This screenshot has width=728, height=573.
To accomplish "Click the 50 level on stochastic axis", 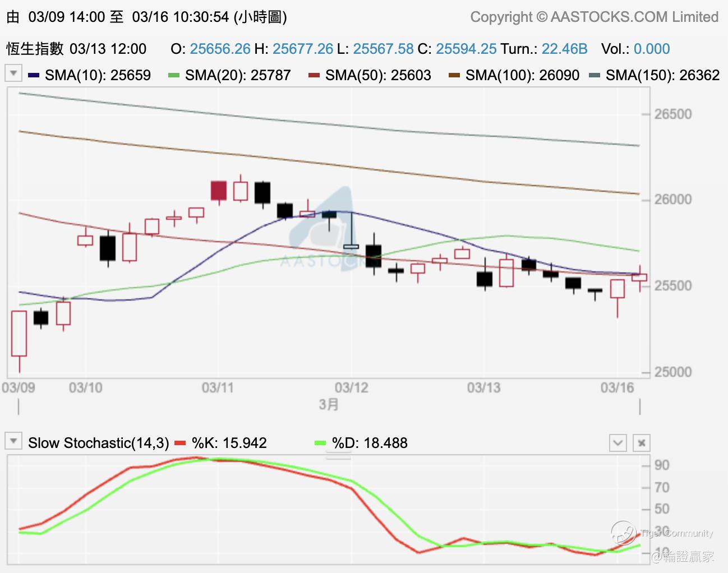I will [x=662, y=509].
